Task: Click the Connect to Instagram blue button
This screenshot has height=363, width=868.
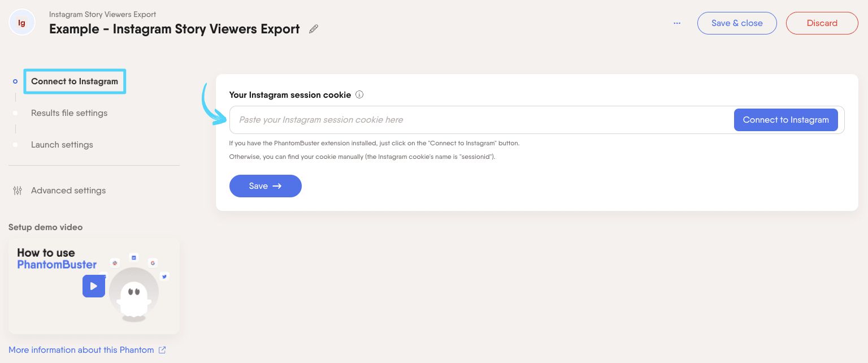Action: tap(785, 120)
